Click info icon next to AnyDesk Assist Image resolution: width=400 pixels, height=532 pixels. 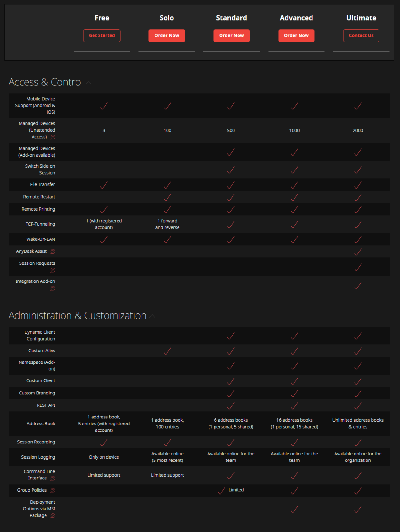point(53,251)
